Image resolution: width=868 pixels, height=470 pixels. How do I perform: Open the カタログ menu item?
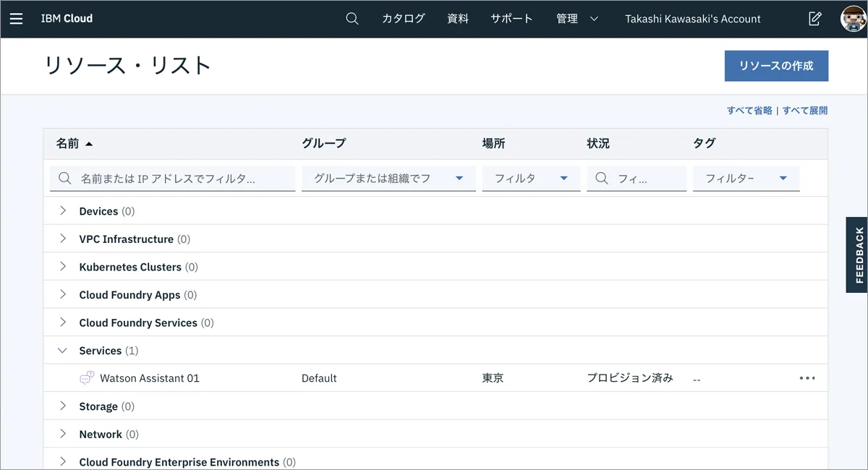(x=404, y=19)
